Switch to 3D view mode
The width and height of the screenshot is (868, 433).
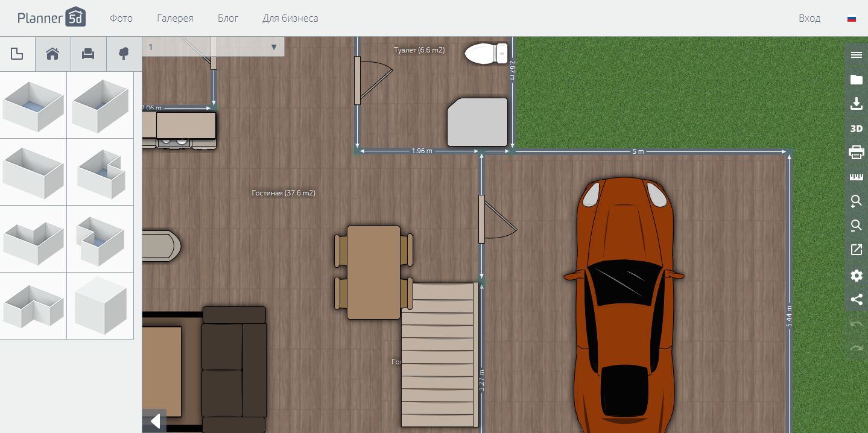pyautogui.click(x=856, y=128)
